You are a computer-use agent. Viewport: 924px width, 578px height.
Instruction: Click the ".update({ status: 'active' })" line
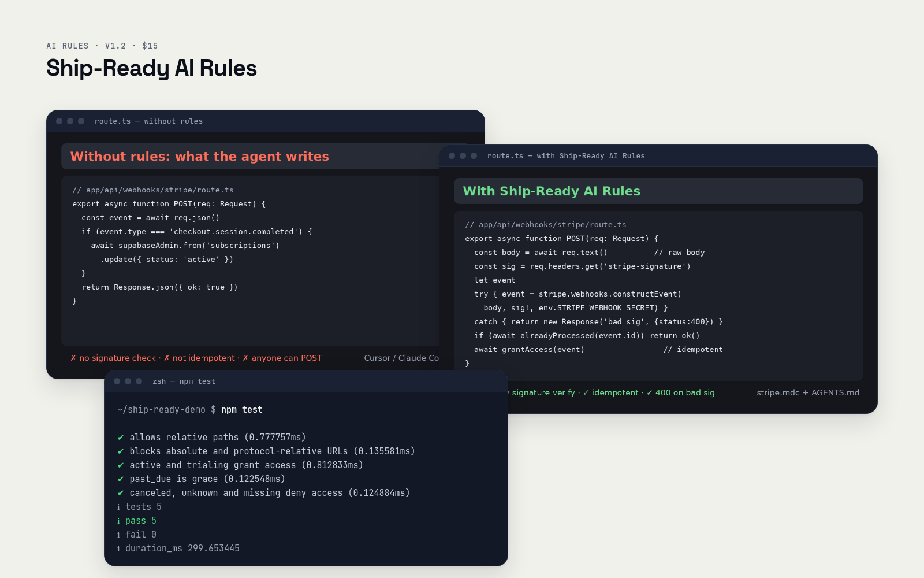[x=167, y=260]
